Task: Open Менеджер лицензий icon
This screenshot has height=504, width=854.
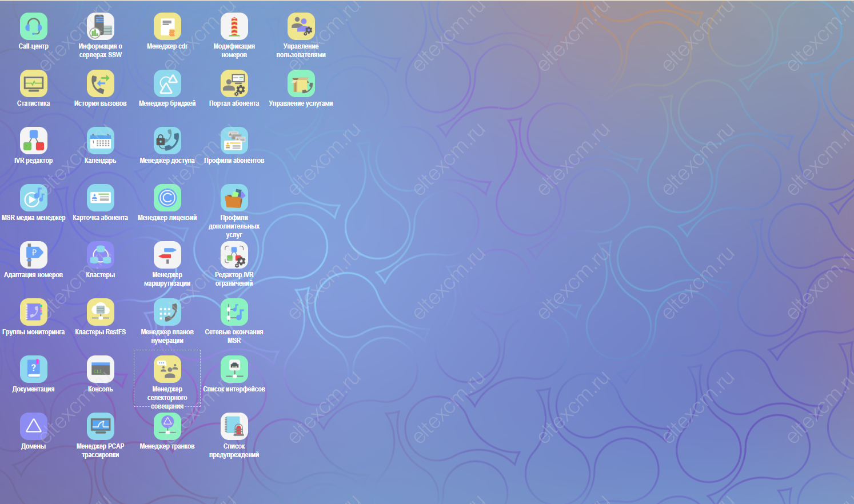Action: [167, 198]
